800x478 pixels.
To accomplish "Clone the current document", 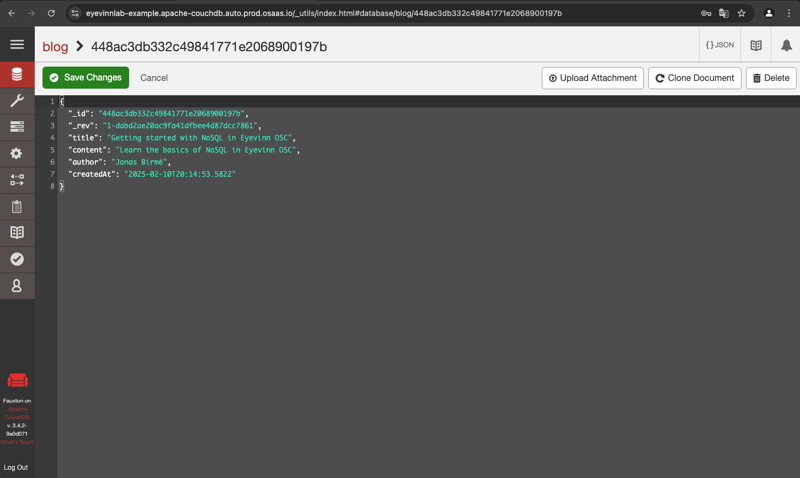I will (695, 78).
